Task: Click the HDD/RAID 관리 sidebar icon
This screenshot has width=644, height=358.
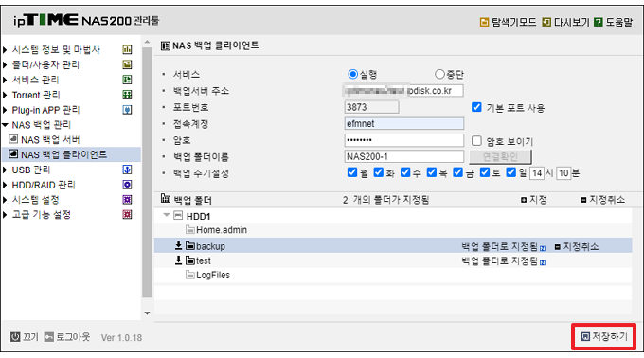Action: click(127, 185)
